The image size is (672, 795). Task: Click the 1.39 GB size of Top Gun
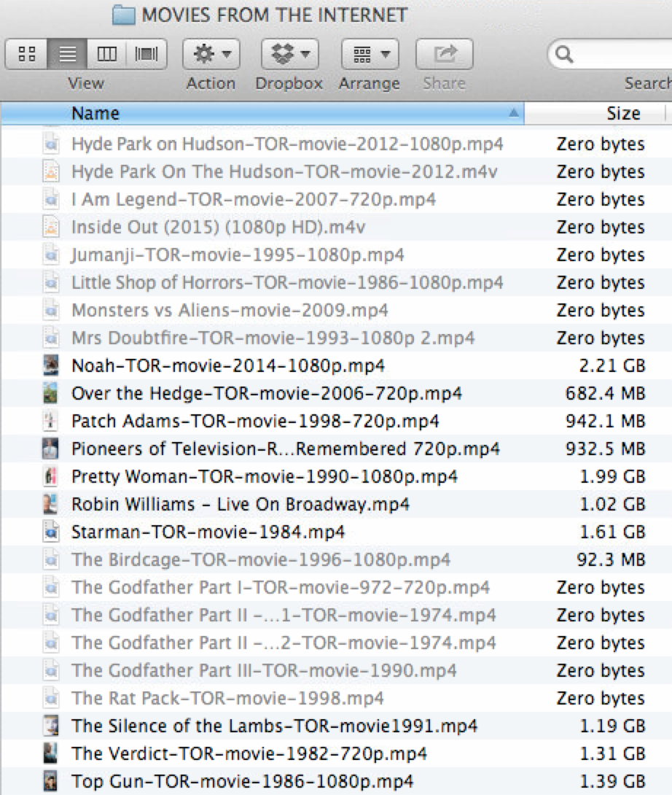pos(612,781)
